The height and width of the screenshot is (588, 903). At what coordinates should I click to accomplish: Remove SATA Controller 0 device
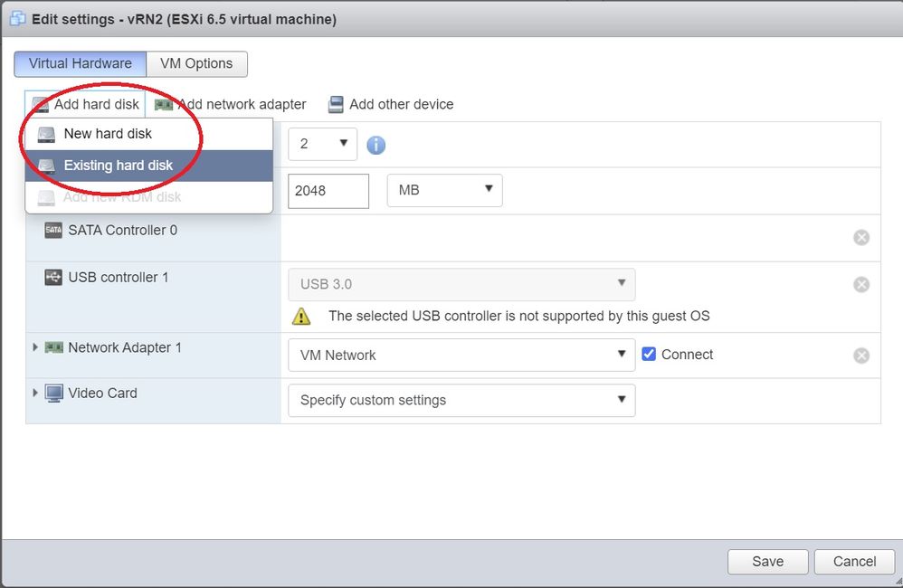[861, 237]
